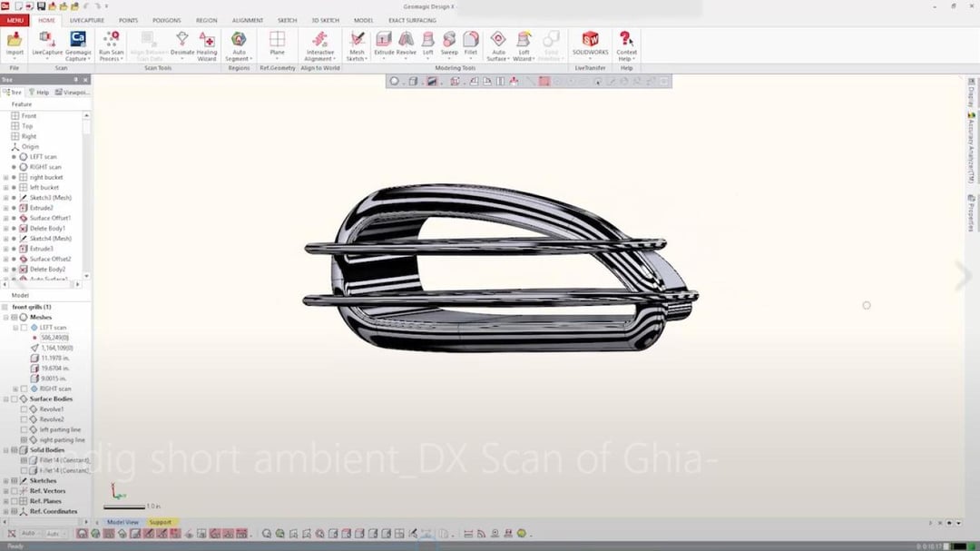Switch to the POLYGONS ribbon tab
The width and height of the screenshot is (980, 551).
tap(167, 20)
